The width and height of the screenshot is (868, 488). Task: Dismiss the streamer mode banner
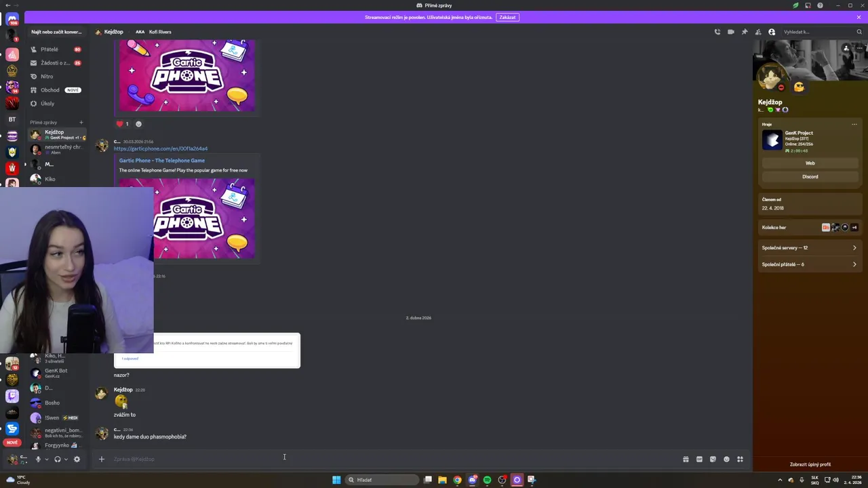pyautogui.click(x=859, y=17)
